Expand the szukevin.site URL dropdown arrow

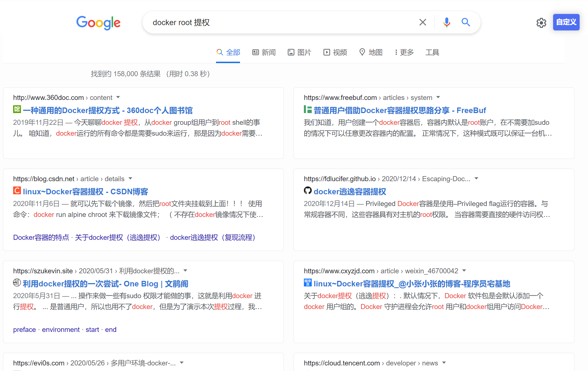pos(185,271)
